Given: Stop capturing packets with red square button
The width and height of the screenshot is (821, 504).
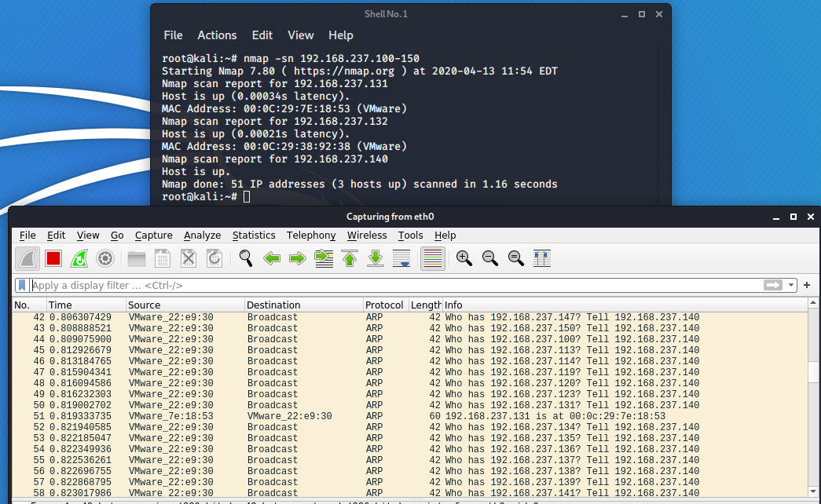Looking at the screenshot, I should point(53,258).
